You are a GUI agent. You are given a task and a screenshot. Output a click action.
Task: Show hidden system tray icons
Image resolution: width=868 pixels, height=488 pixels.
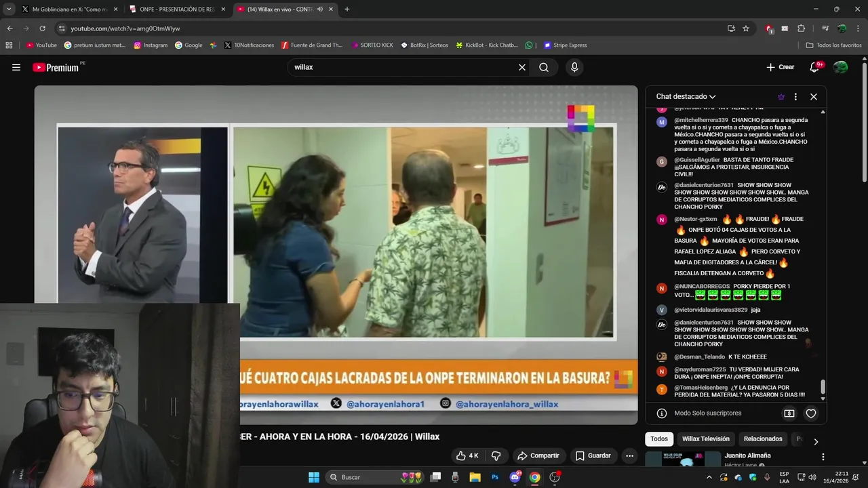[x=709, y=477]
